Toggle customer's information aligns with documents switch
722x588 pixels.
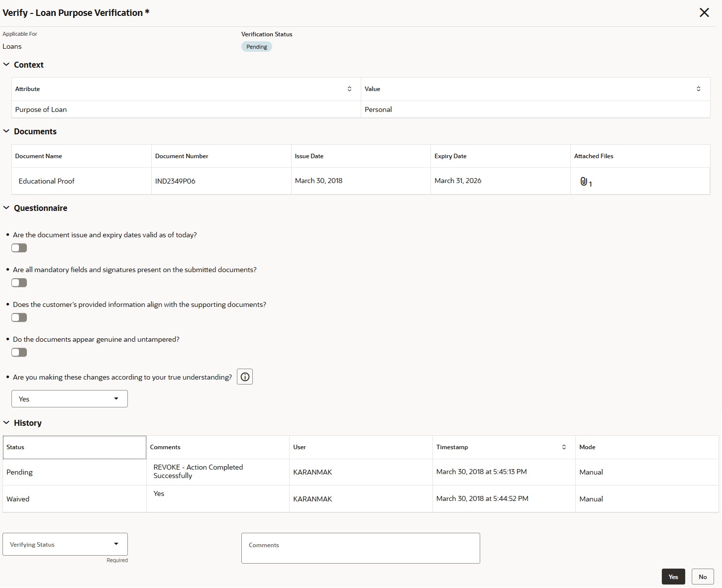[x=19, y=317]
